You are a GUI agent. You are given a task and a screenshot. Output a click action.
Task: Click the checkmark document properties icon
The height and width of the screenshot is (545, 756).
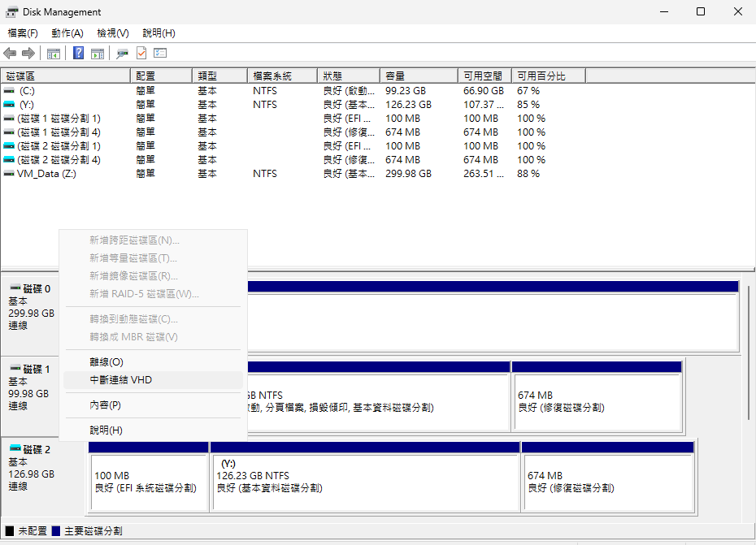[141, 54]
